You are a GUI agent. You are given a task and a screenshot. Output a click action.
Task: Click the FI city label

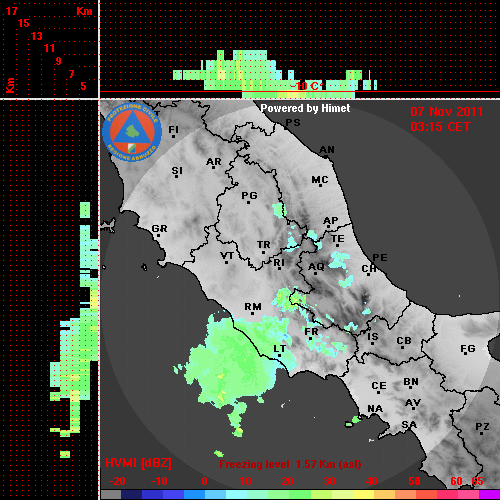click(x=174, y=129)
